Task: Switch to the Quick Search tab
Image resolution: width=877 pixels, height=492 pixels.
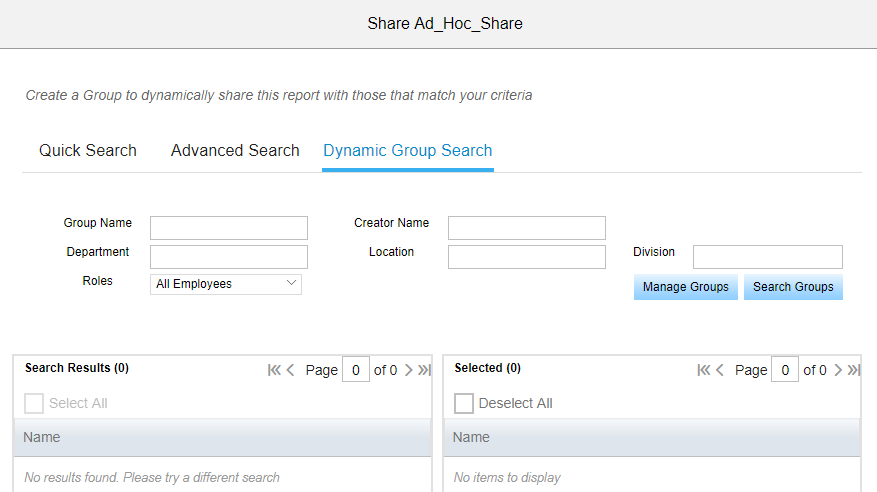Action: (x=88, y=150)
